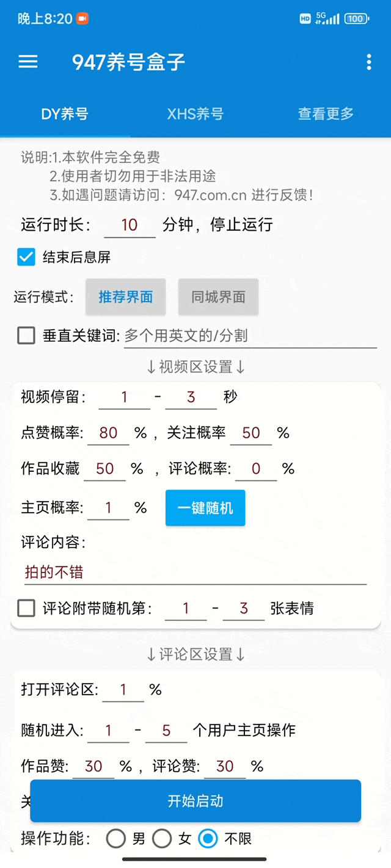Tap the battery indicator in status bar
Screen dimensions: 391x868
coord(356,19)
